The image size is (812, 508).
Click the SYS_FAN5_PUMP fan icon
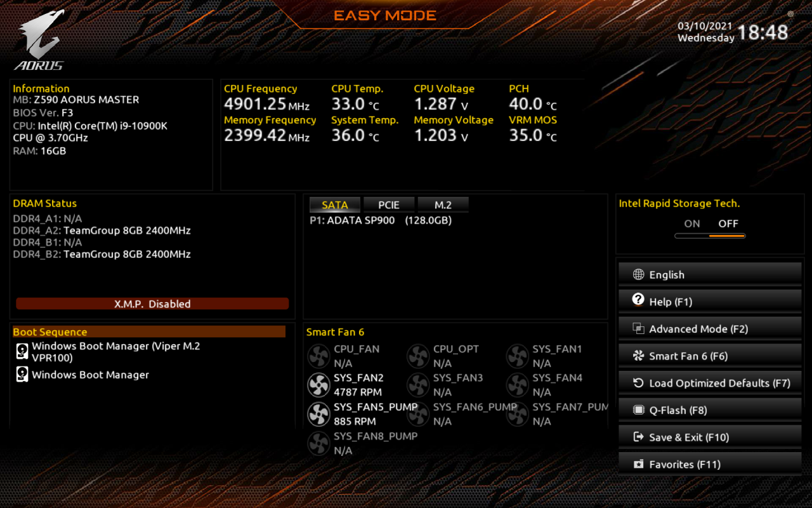click(x=318, y=414)
